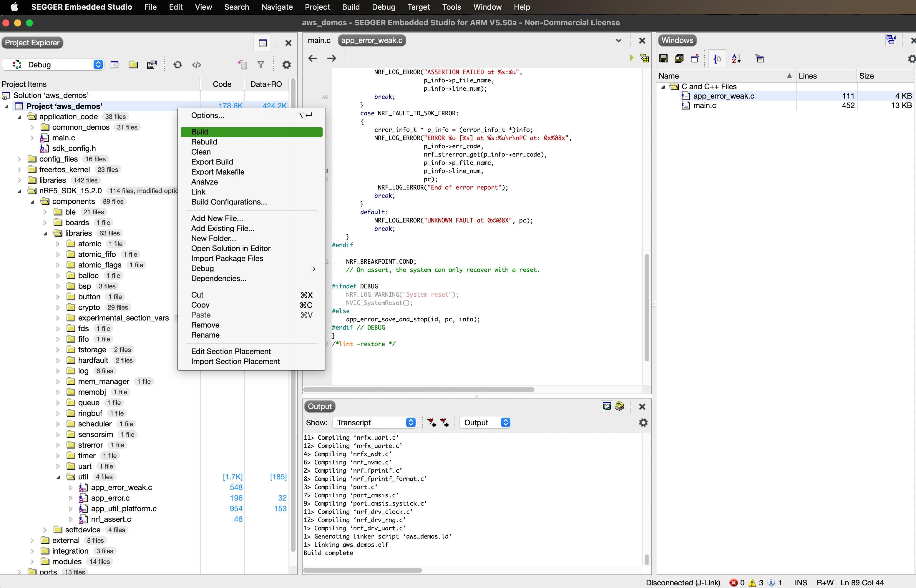Open the Debug configuration dropdown

point(98,65)
